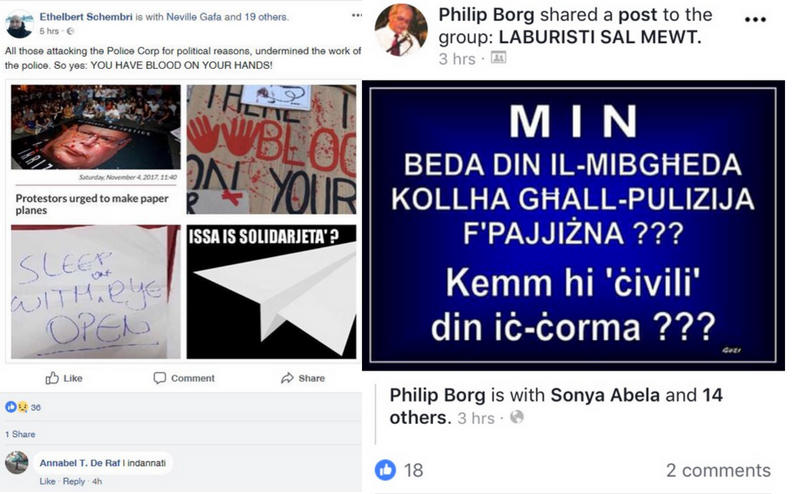Open Philip Borg's profile picture
This screenshot has height=494, width=793.
[x=401, y=29]
